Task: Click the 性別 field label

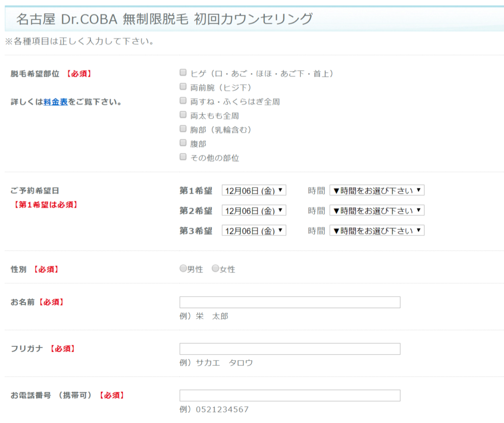Action: pyautogui.click(x=19, y=269)
